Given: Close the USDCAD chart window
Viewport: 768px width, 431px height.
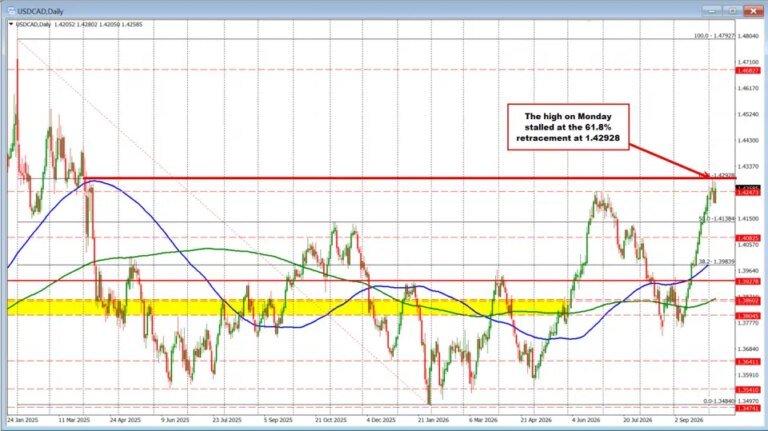Looking at the screenshot, I should click(x=752, y=10).
